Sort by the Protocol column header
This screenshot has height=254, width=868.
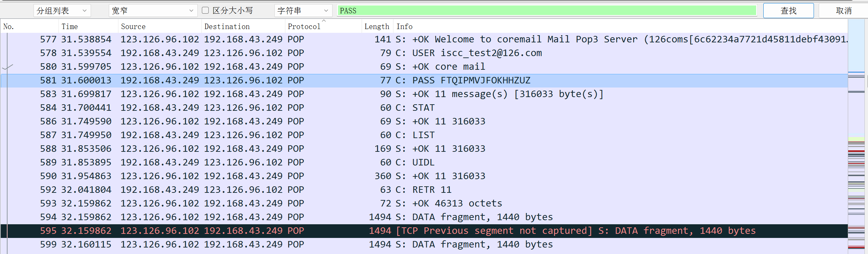(x=323, y=26)
